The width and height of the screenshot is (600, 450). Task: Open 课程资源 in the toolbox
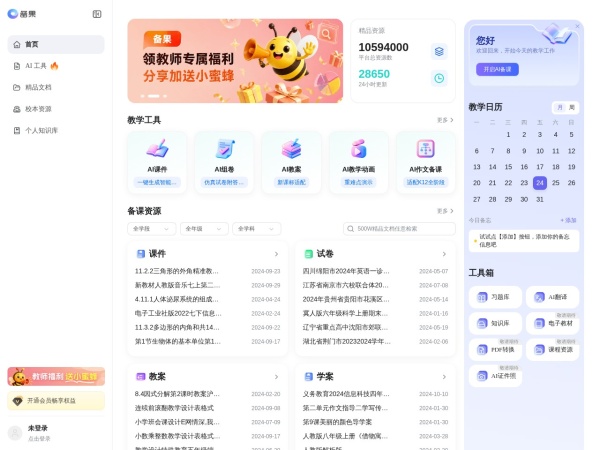(x=552, y=350)
